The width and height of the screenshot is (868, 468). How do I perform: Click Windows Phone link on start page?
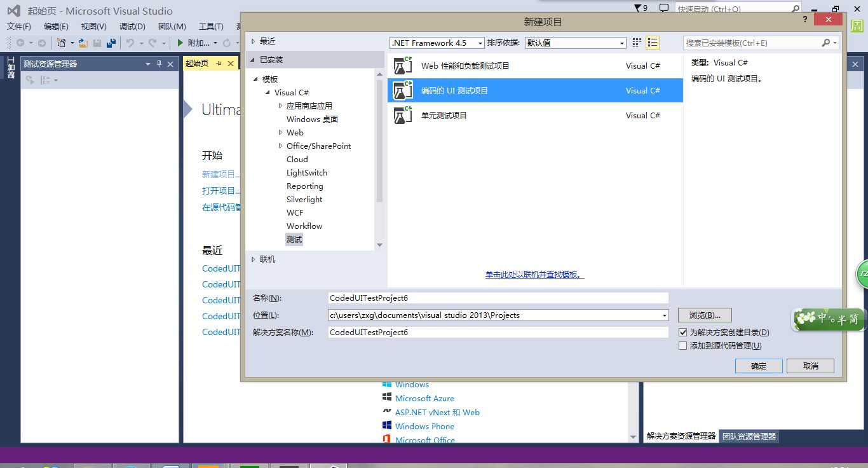[x=424, y=427]
